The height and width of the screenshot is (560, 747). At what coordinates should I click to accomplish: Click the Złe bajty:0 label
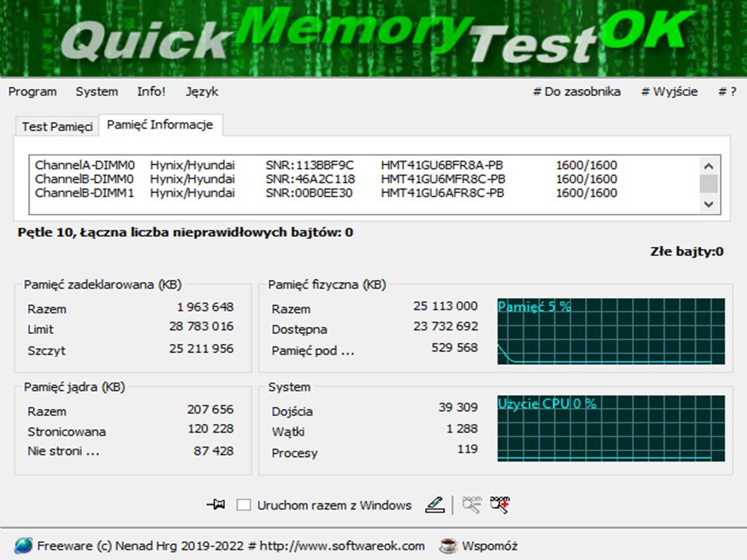pos(687,252)
